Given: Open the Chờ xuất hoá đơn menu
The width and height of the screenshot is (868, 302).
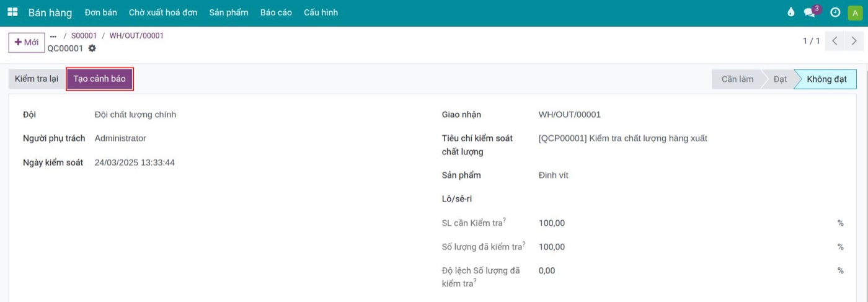Looking at the screenshot, I should pos(163,12).
